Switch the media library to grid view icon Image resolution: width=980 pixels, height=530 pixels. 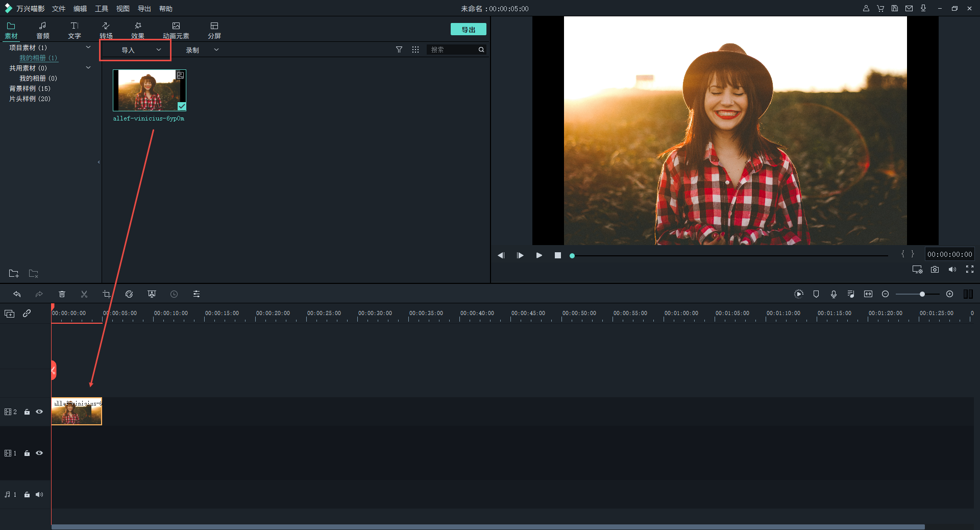415,50
